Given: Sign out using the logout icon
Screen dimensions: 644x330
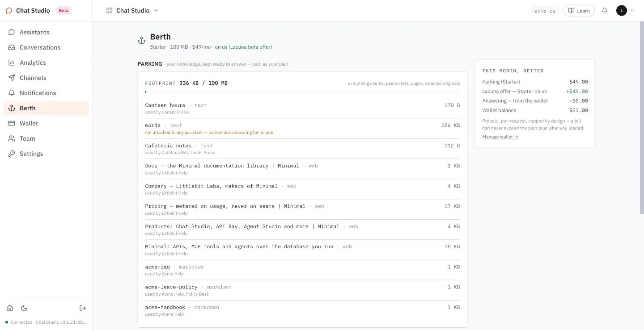Looking at the screenshot, I should point(83,308).
